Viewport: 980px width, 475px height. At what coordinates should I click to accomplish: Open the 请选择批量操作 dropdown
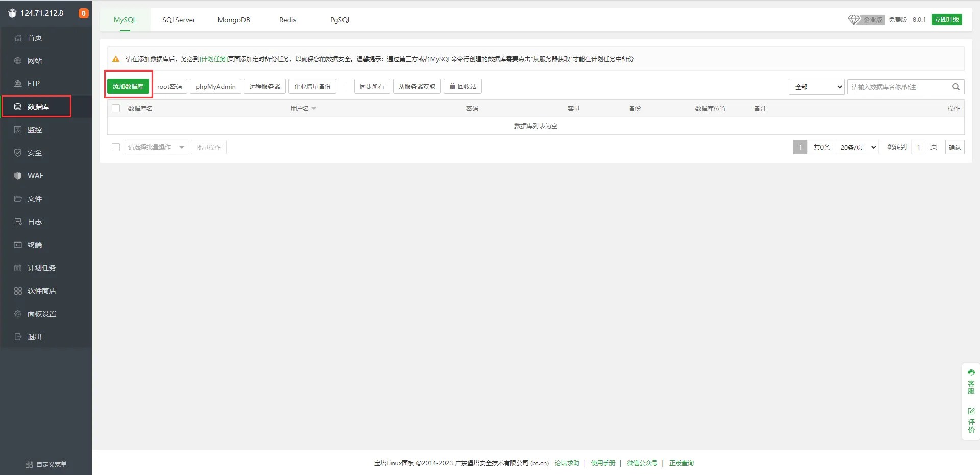click(156, 147)
